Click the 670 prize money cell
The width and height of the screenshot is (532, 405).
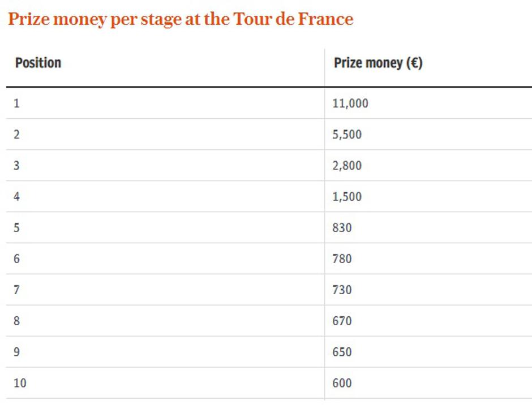tap(342, 321)
